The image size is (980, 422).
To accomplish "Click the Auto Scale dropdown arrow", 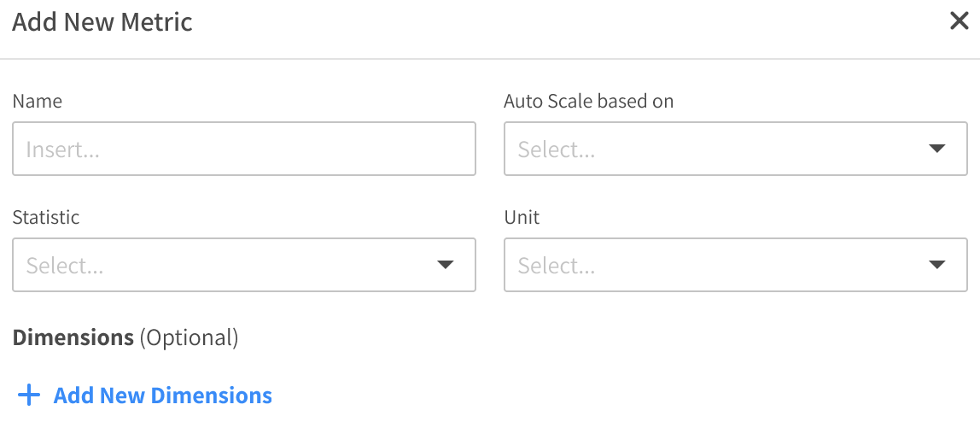I will (936, 149).
